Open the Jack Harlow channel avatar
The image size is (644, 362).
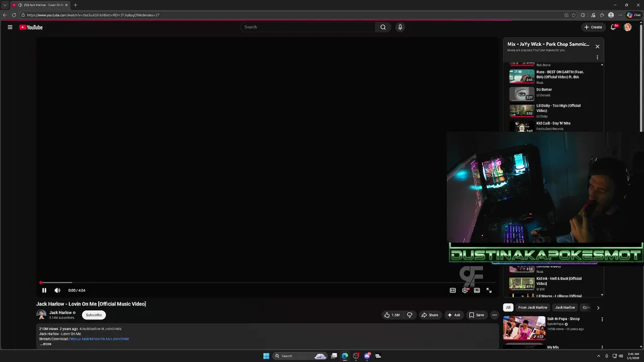coord(41,315)
